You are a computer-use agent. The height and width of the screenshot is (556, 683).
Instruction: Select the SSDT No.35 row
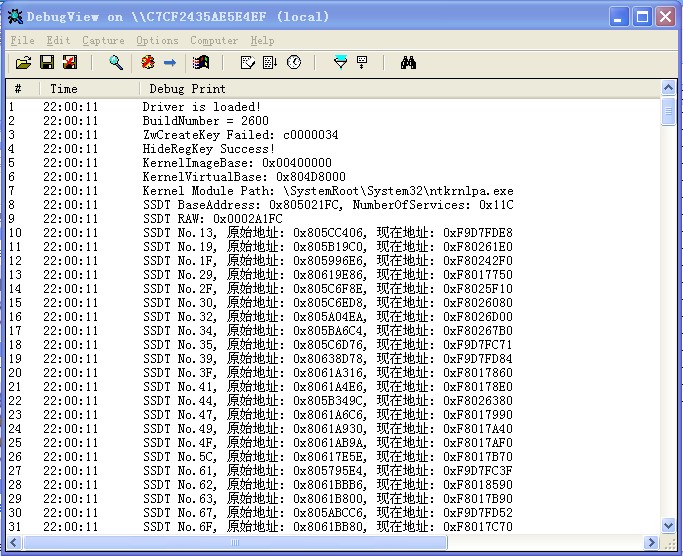(333, 344)
